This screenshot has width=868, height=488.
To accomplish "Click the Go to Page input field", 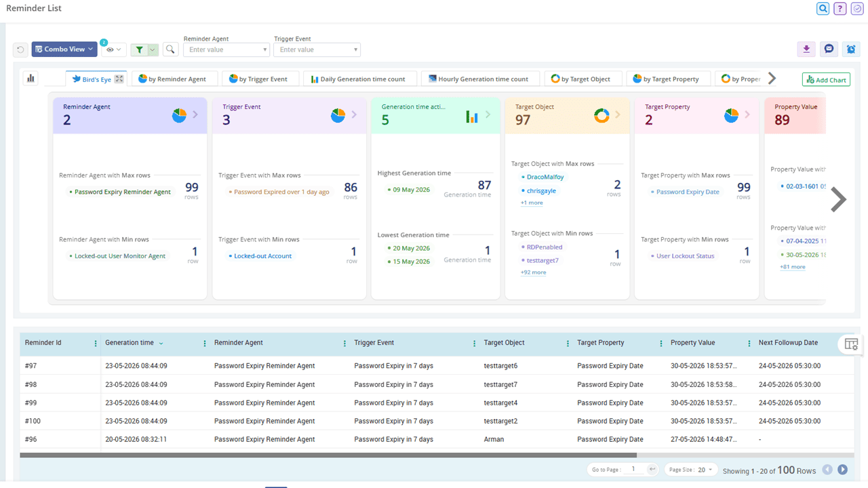I will pos(633,469).
